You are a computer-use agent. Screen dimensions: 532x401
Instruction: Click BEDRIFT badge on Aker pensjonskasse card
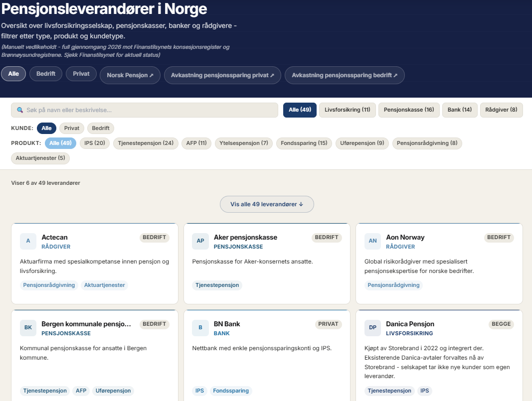tap(327, 237)
